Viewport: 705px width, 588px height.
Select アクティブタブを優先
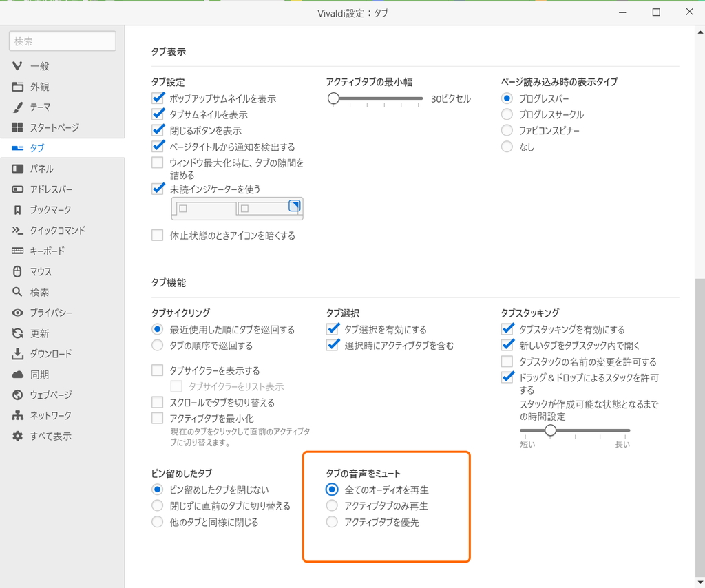point(332,522)
